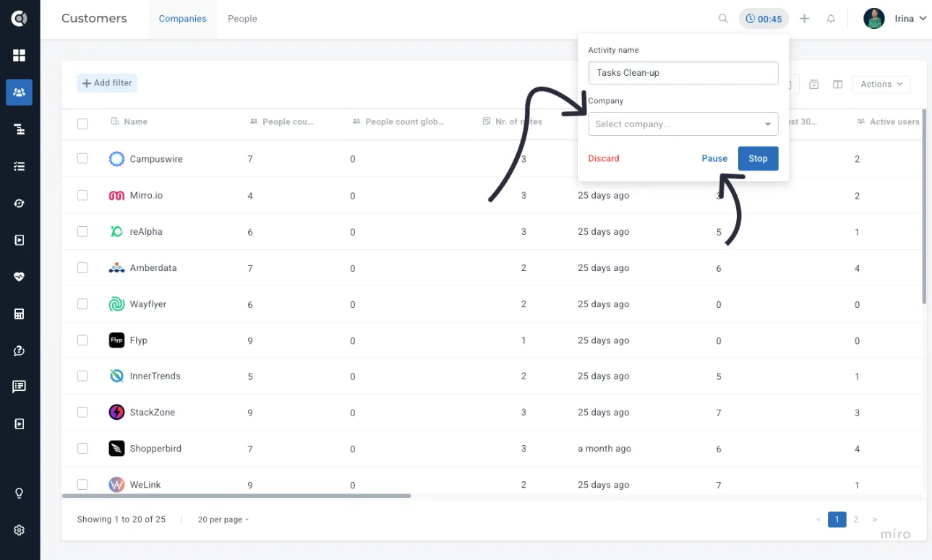Open the settings gear in sidebar

tap(20, 530)
